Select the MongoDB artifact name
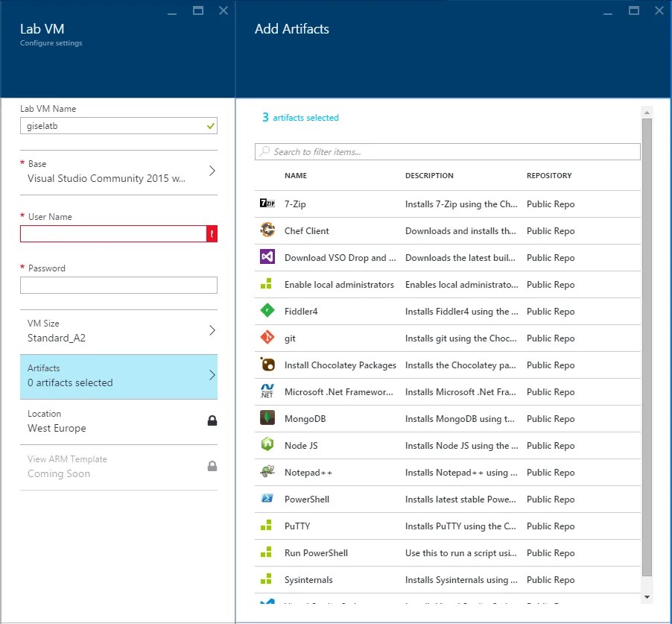The image size is (672, 624). (305, 418)
